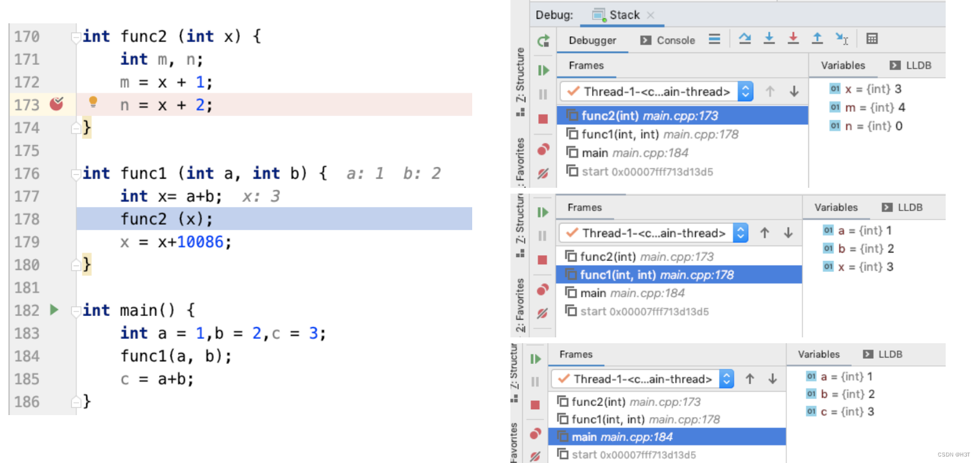Click next frame arrow in panel with main frame selected
The height and width of the screenshot is (463, 980).
[x=773, y=379]
